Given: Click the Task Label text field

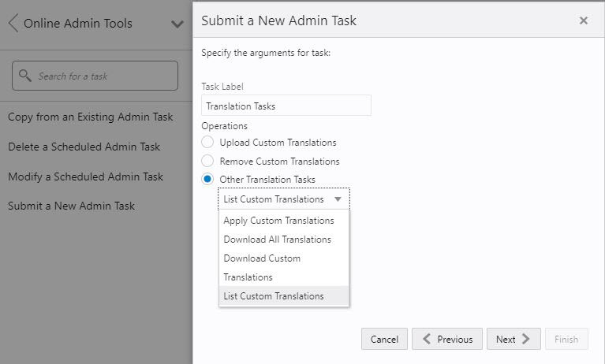Looking at the screenshot, I should pos(286,106).
